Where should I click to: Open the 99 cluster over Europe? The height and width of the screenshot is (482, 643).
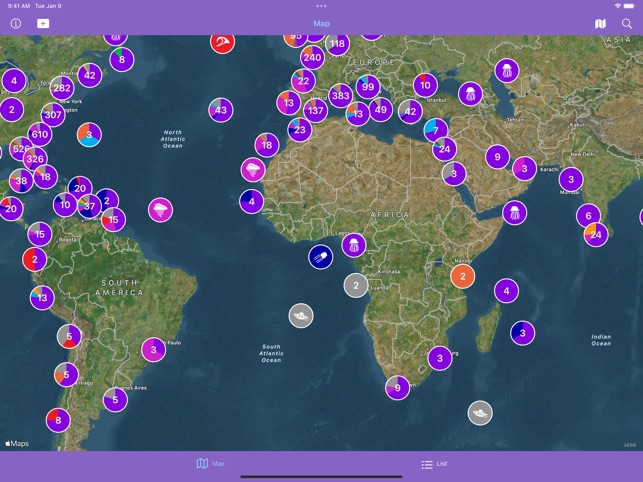368,87
